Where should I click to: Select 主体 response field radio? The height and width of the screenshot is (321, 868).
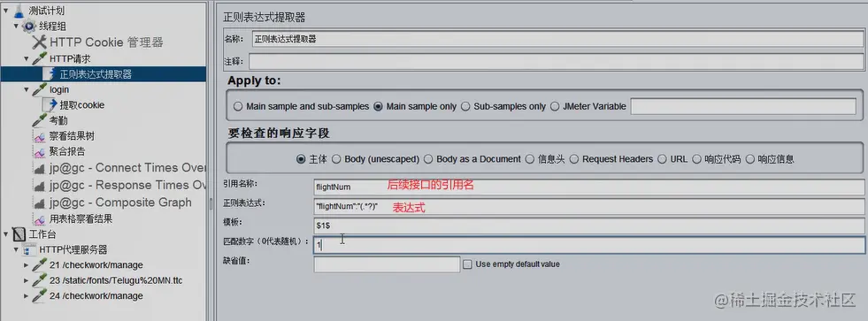pyautogui.click(x=301, y=159)
